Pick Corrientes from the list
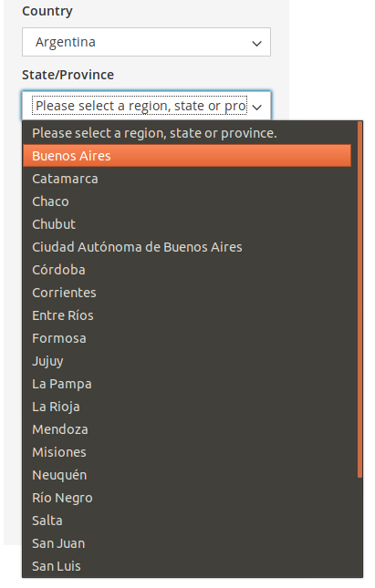 [187, 293]
